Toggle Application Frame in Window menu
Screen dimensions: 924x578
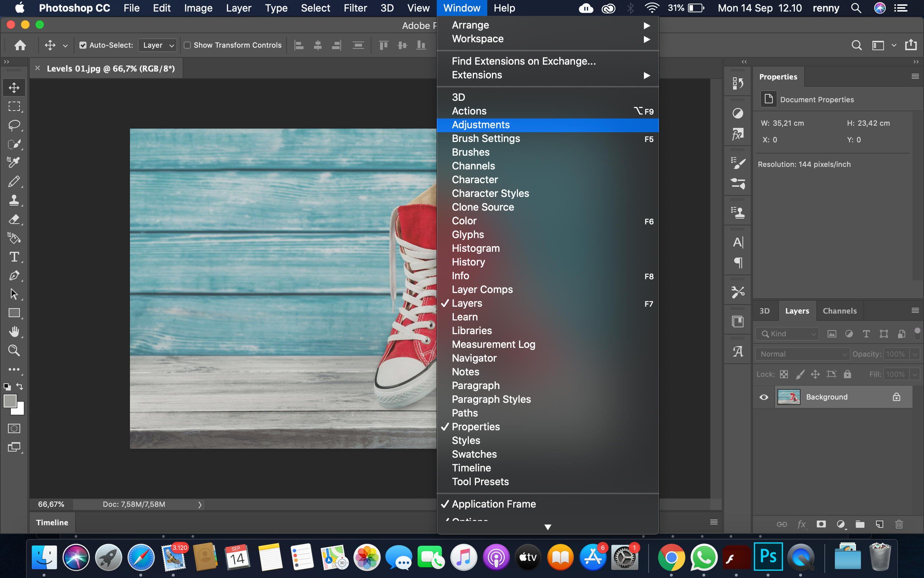click(548, 504)
